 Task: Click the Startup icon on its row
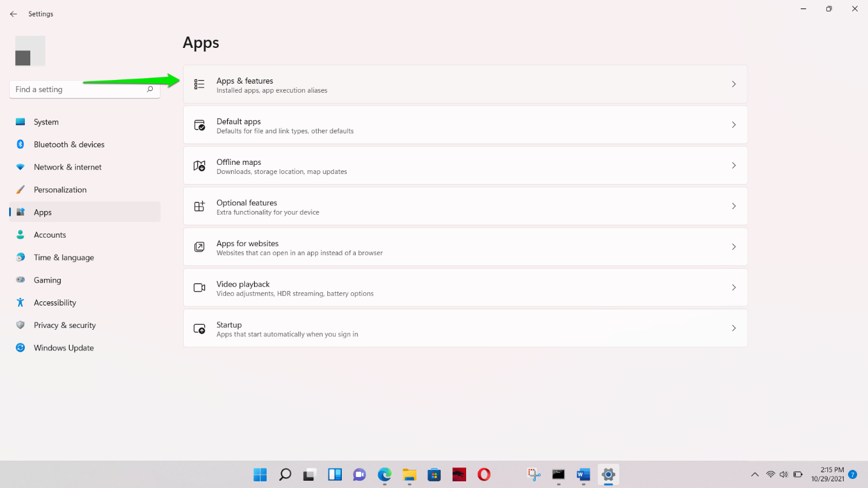coord(199,328)
